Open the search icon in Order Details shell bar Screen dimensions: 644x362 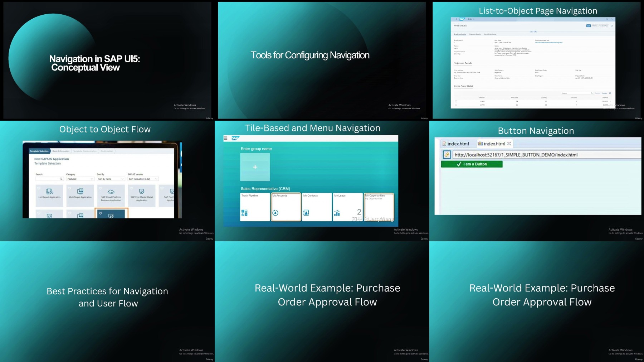pyautogui.click(x=607, y=19)
